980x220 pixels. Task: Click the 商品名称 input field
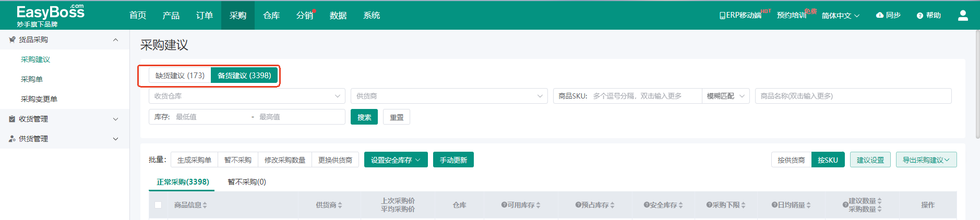tap(853, 96)
